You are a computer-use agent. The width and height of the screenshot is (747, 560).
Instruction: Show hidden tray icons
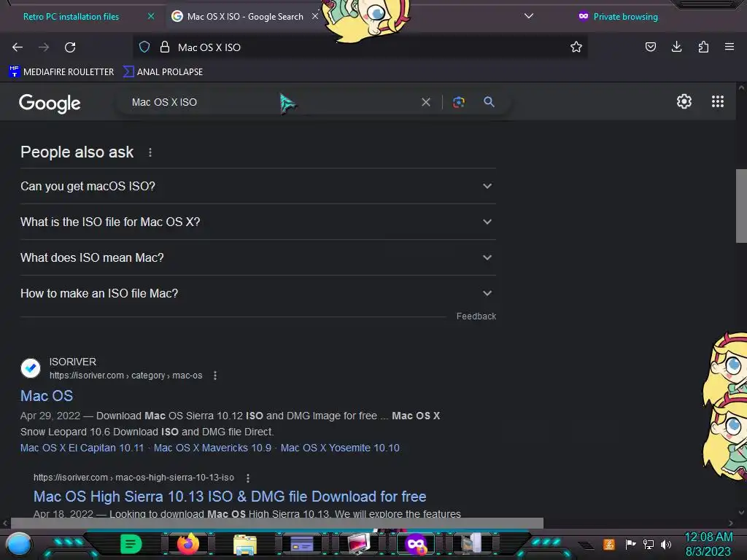(x=586, y=545)
